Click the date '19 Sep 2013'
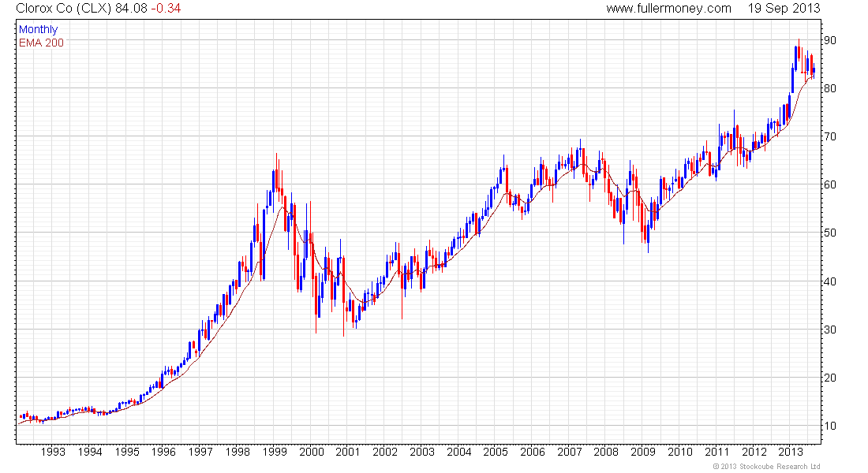The width and height of the screenshot is (868, 473). click(x=784, y=9)
